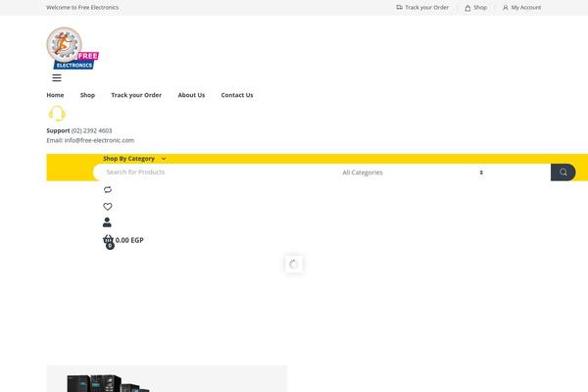Click the cart item count badge

pos(110,246)
